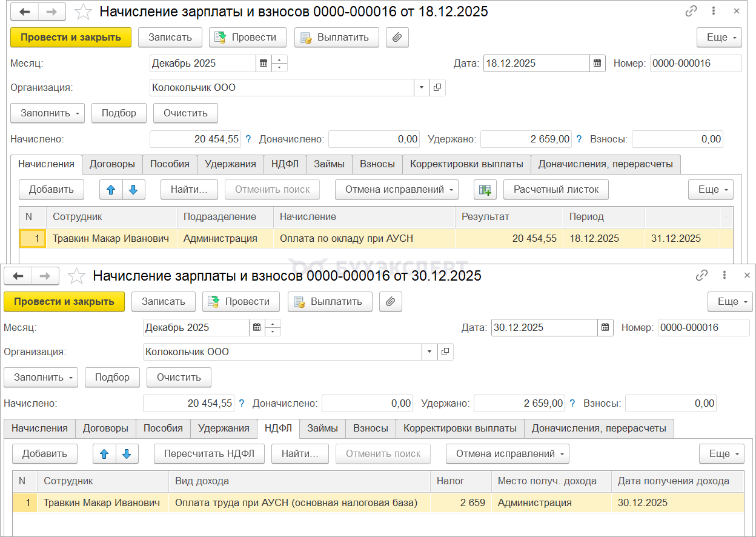756x537 pixels.
Task: Click Пересчитать НДФЛ button
Action: point(209,453)
